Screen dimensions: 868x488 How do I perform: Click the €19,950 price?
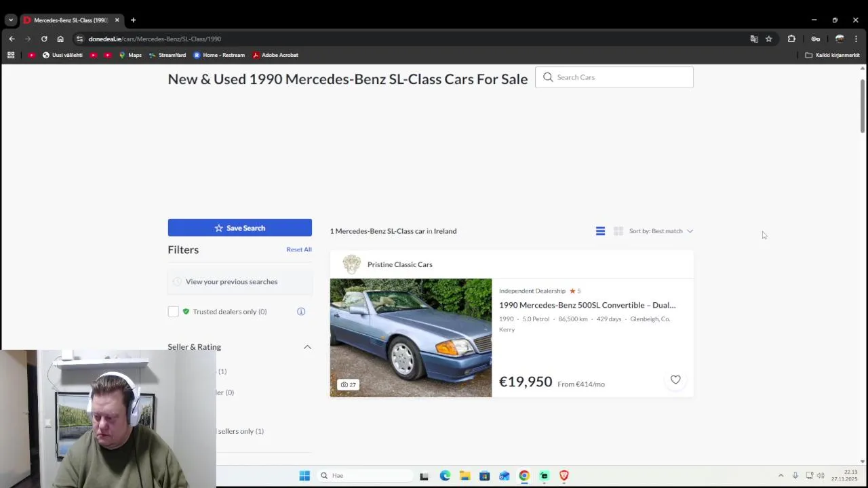click(x=526, y=382)
